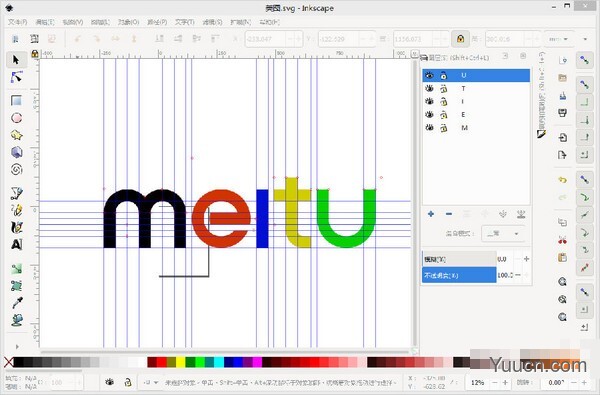This screenshot has height=395, width=600.
Task: Select the Spiral tool
Action: (x=16, y=169)
